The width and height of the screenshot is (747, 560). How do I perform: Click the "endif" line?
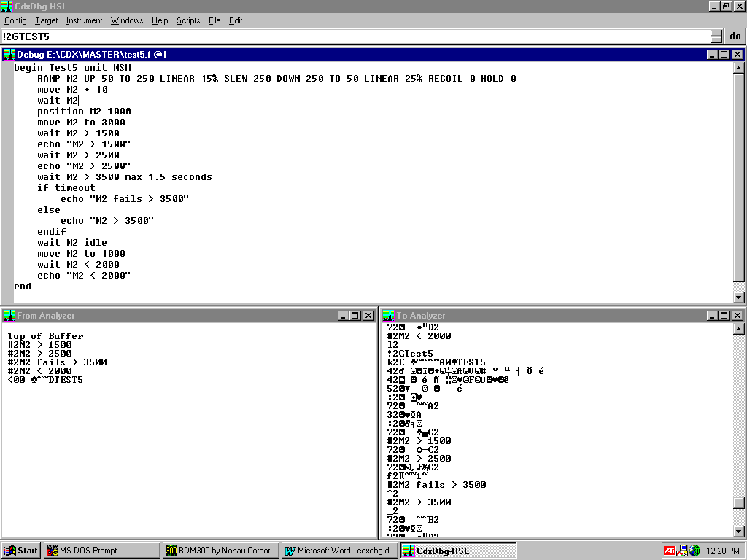[52, 232]
